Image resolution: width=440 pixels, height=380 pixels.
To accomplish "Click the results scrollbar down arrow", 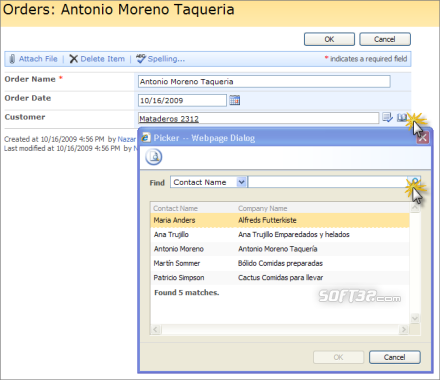I will coord(415,319).
